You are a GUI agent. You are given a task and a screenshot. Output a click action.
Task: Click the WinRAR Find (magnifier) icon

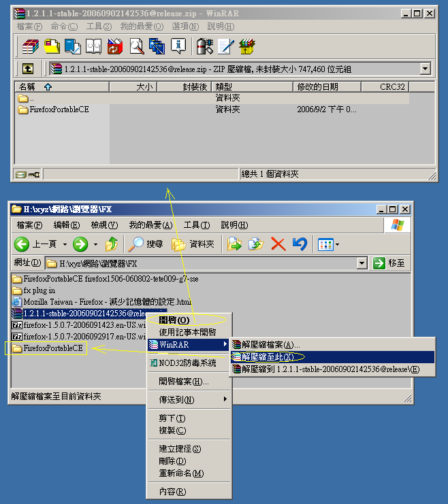coord(136,46)
